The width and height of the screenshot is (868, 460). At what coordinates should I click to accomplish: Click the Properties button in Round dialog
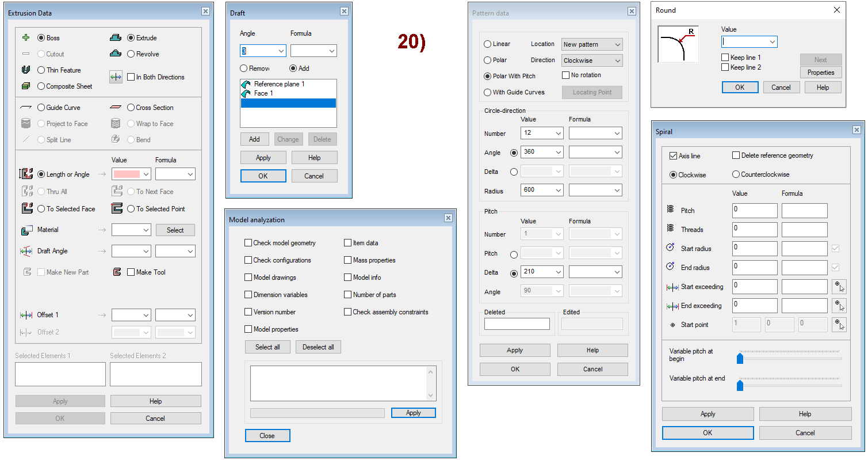click(x=821, y=73)
